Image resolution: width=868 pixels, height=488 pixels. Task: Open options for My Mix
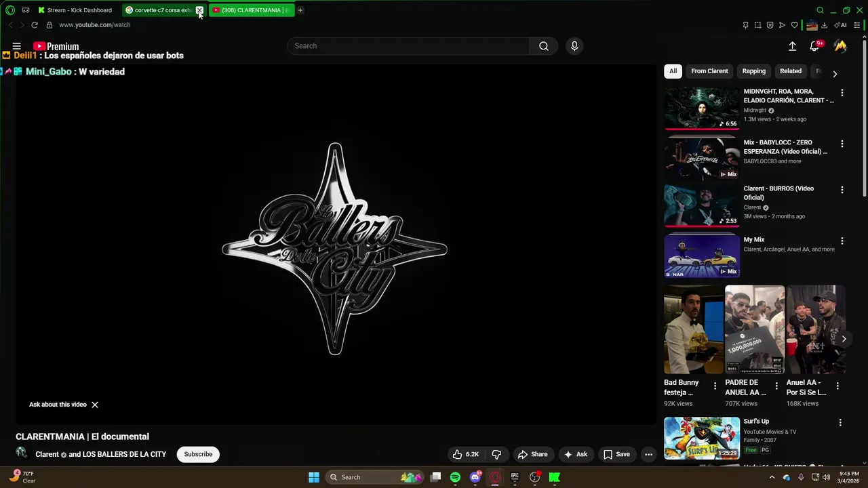point(842,241)
